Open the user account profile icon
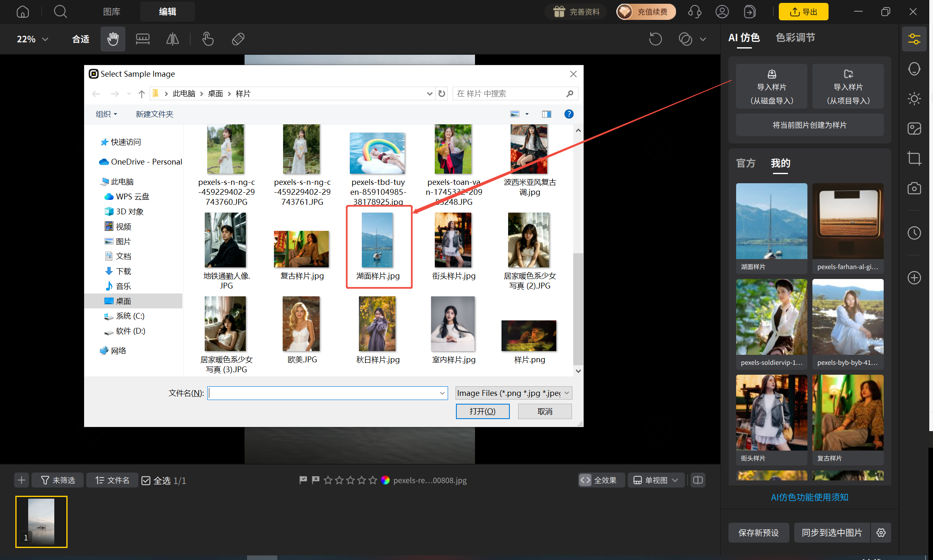The height and width of the screenshot is (560, 933). click(722, 12)
